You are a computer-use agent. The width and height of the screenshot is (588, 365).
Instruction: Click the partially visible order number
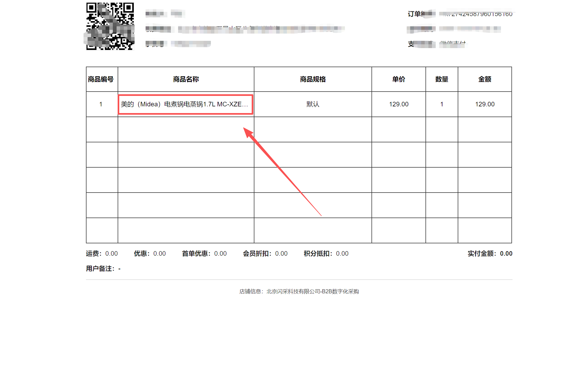coord(478,14)
